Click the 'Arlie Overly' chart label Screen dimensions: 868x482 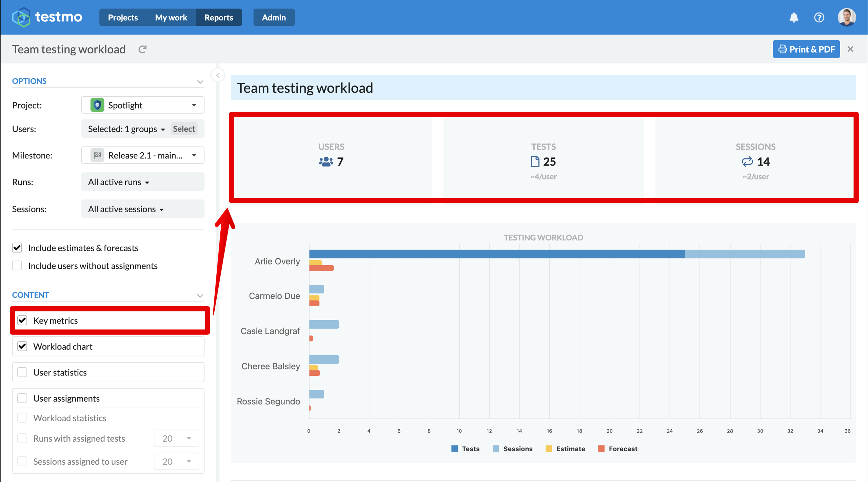click(277, 261)
